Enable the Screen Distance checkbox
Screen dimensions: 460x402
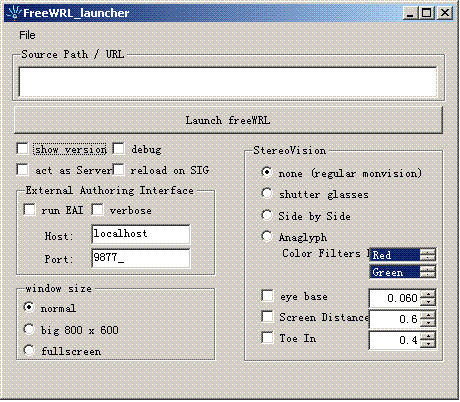coord(267,316)
